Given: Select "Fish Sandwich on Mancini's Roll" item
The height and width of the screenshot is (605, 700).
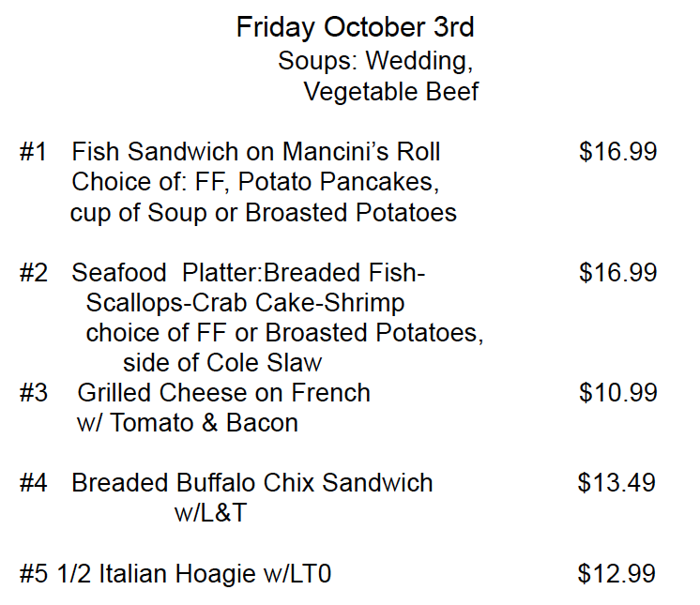Looking at the screenshot, I should pos(255,152).
